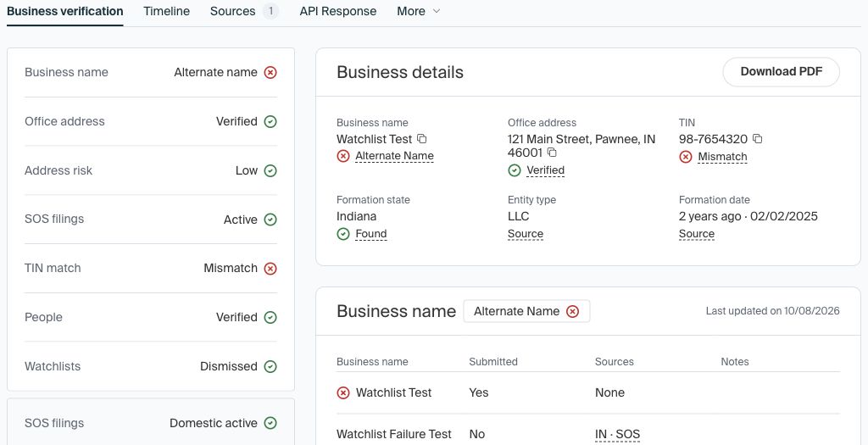The height and width of the screenshot is (445, 868).
Task: Click the Submitted column header
Action: pos(493,362)
